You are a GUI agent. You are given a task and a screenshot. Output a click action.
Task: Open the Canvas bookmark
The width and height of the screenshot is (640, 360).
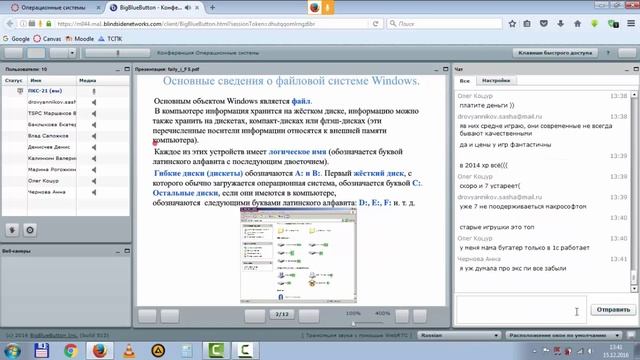[47, 39]
